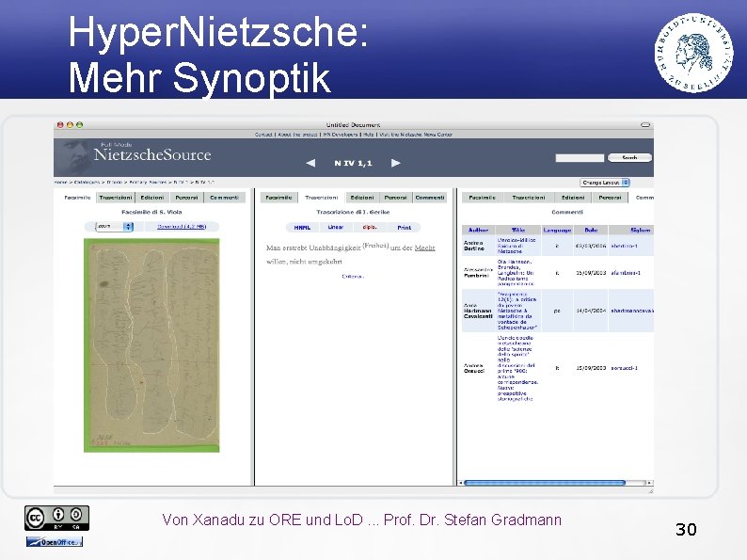Click the green maximize window dot

tap(80, 125)
